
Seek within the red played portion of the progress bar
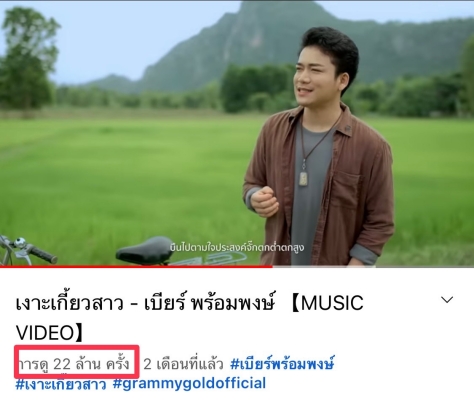pos(136,266)
